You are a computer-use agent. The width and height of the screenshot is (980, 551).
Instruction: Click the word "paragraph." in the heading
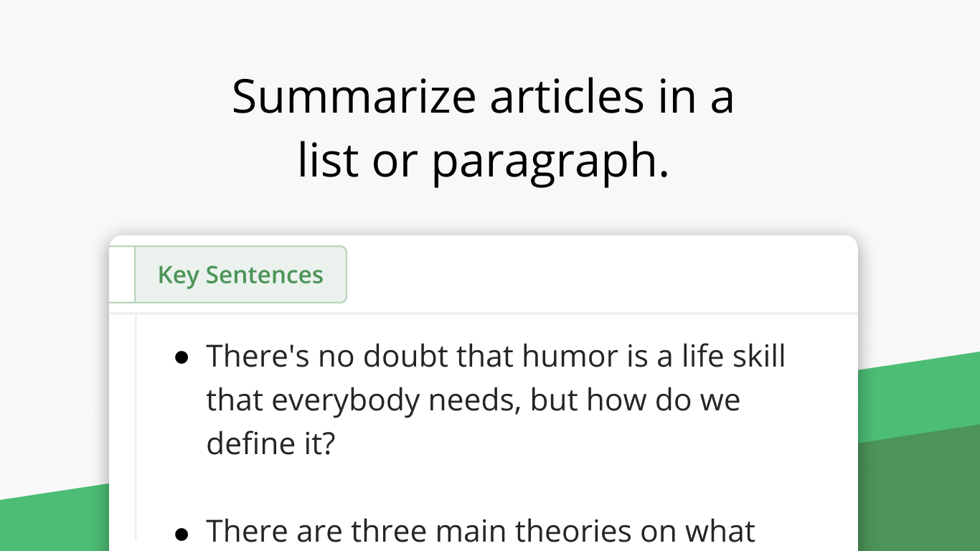point(550,159)
